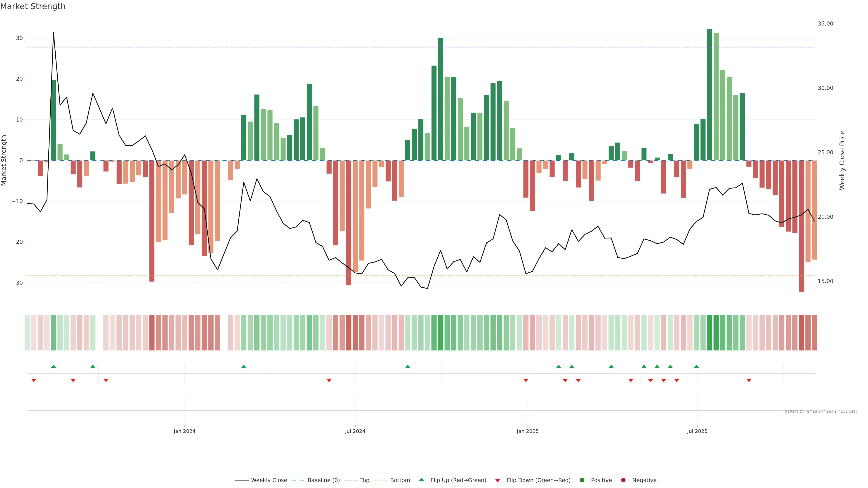Click the Weekly Close Price axis title
The height and width of the screenshot is (488, 868).
tap(842, 160)
